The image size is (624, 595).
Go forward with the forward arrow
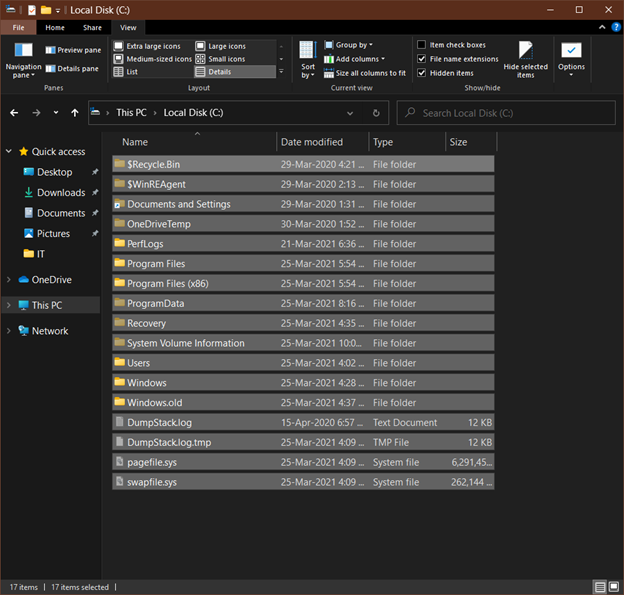[36, 113]
